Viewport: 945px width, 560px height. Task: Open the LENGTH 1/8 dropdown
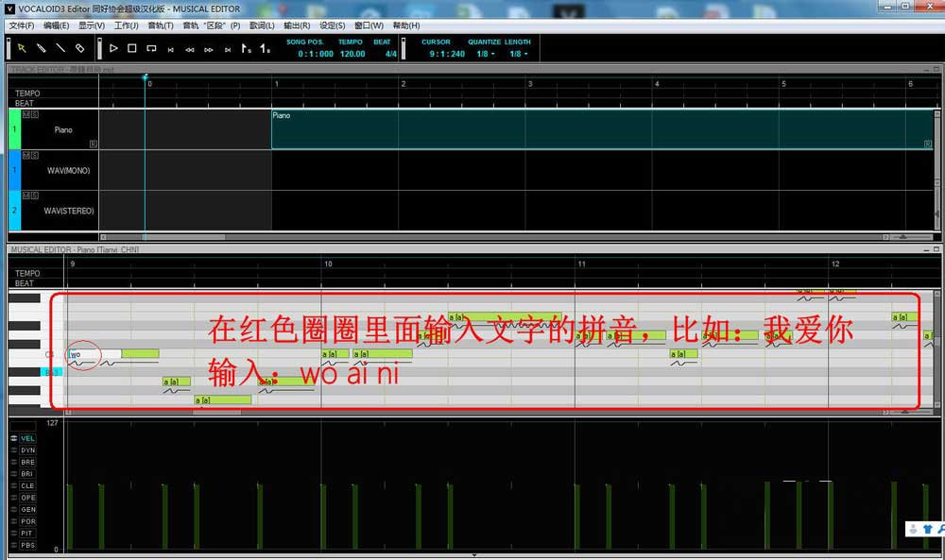(518, 54)
